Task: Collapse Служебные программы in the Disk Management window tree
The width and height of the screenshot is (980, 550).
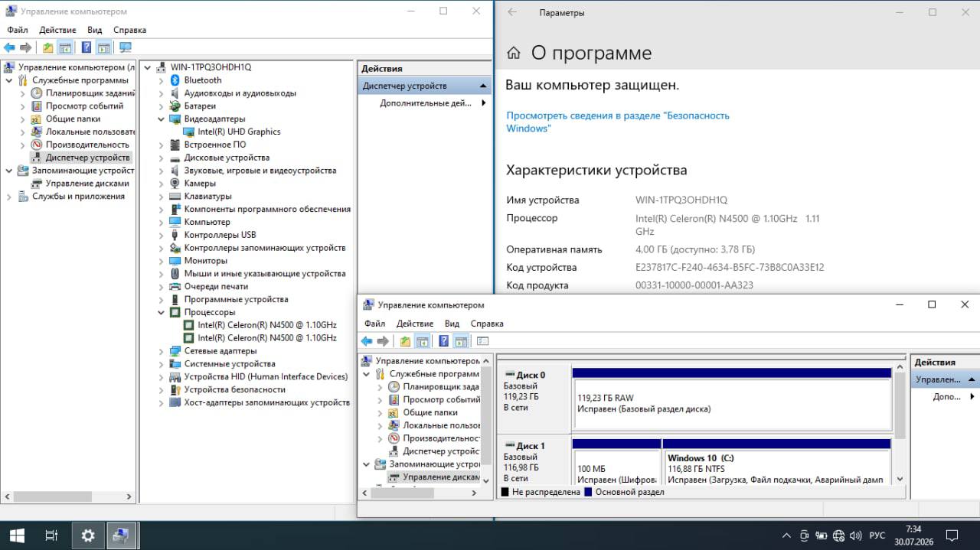Action: [366, 374]
